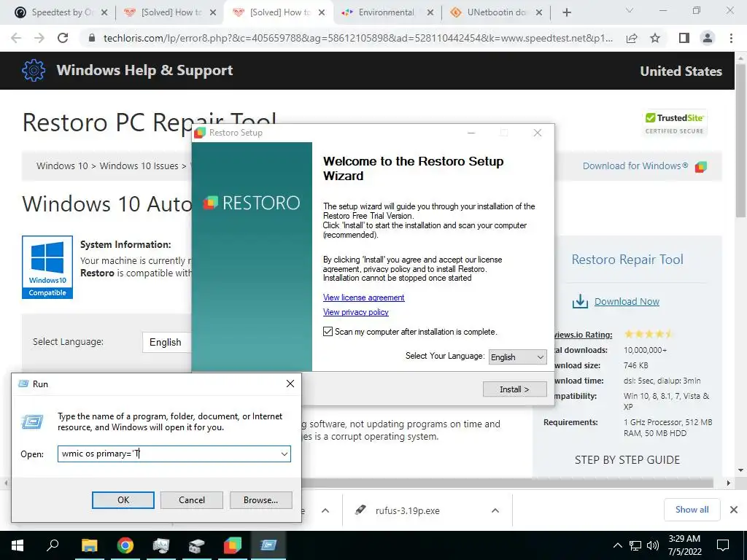Click the Windows 10 Issues breadcrumb

click(139, 166)
